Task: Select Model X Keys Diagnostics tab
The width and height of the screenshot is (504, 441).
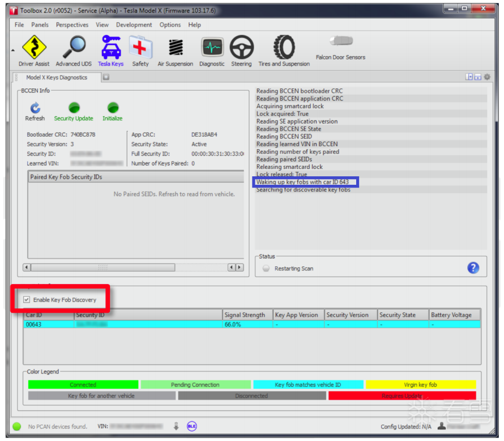Action: 57,78
